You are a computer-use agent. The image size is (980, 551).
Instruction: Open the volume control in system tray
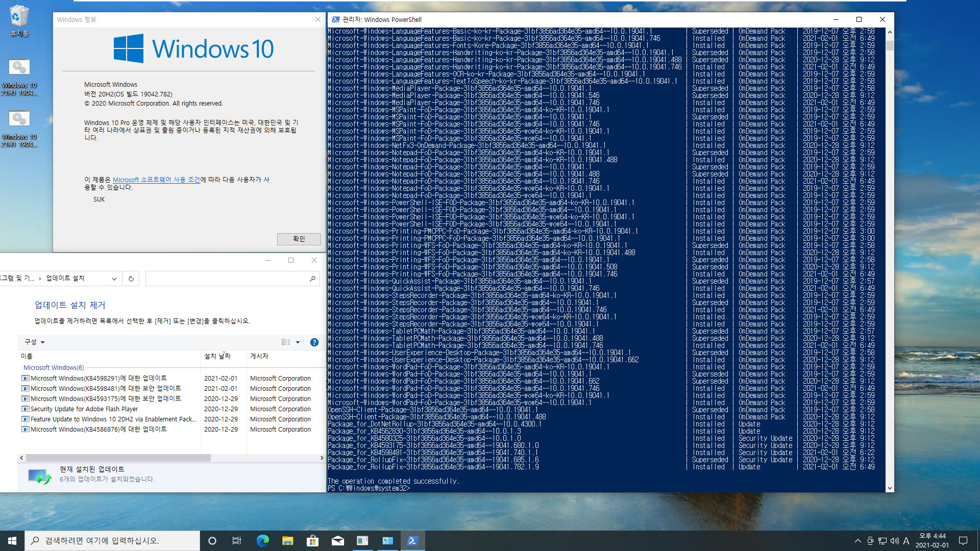894,541
